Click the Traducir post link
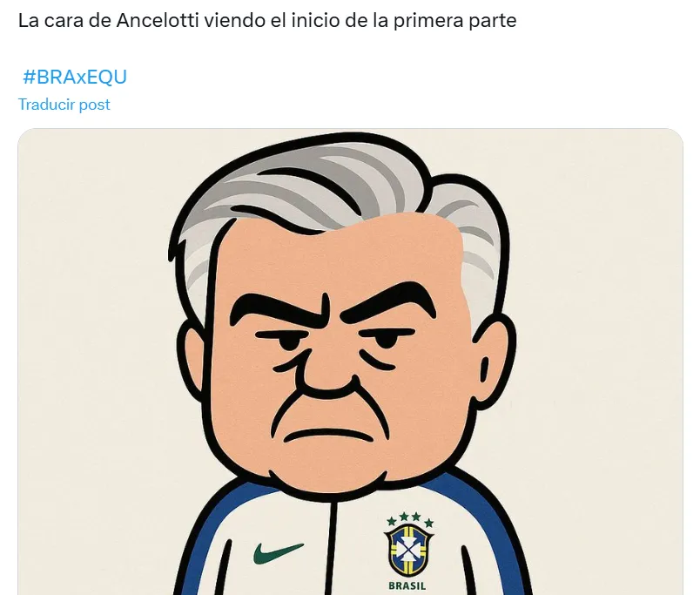 pyautogui.click(x=64, y=105)
